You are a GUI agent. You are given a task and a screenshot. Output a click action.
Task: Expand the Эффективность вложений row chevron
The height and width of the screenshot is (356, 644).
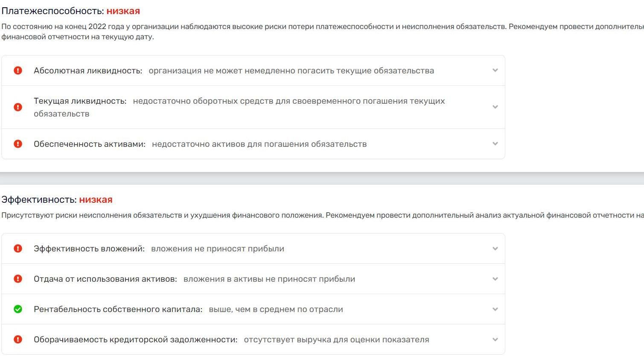click(495, 248)
